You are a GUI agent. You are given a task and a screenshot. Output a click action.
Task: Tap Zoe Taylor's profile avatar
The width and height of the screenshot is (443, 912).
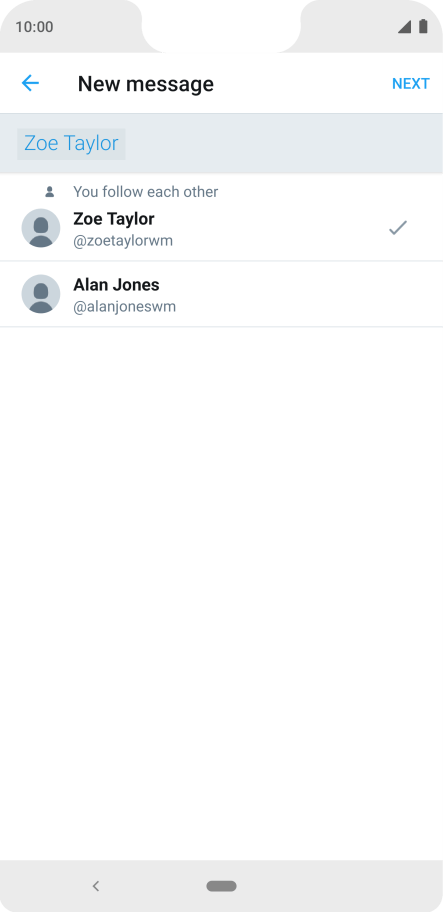[41, 228]
